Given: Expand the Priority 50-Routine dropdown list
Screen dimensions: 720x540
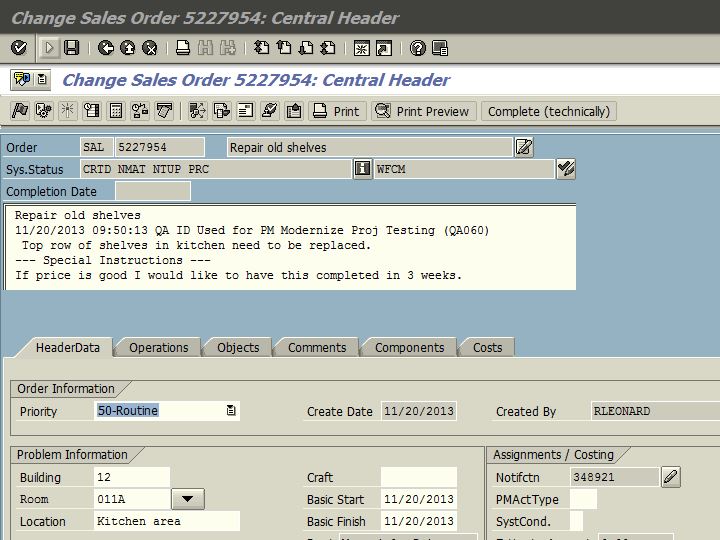Looking at the screenshot, I should pos(231,411).
